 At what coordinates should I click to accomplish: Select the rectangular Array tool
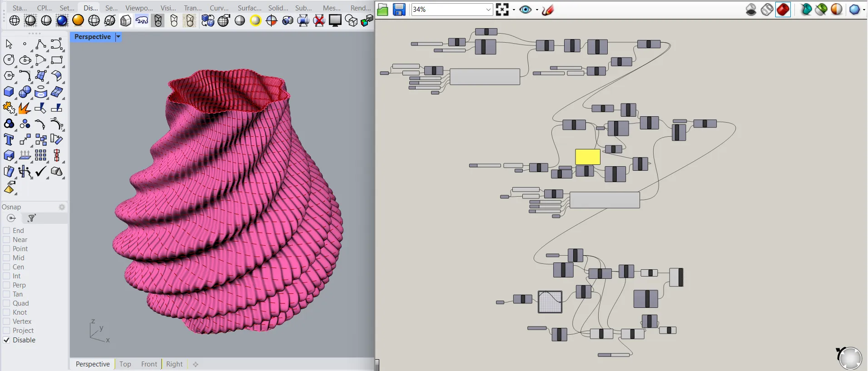click(x=41, y=156)
